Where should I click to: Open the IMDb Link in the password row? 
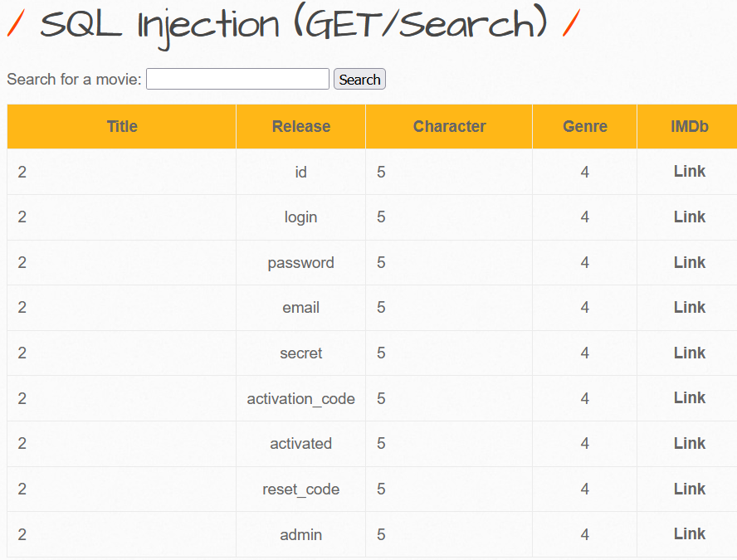click(x=689, y=262)
